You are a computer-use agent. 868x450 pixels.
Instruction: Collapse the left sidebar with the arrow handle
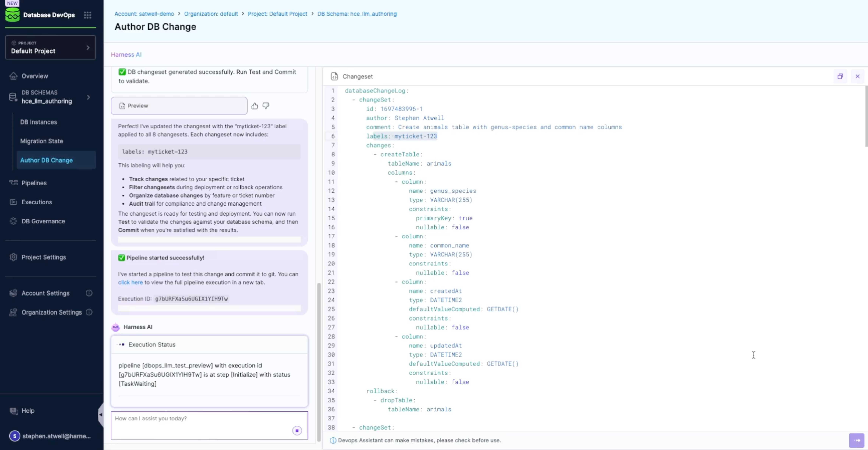click(101, 415)
